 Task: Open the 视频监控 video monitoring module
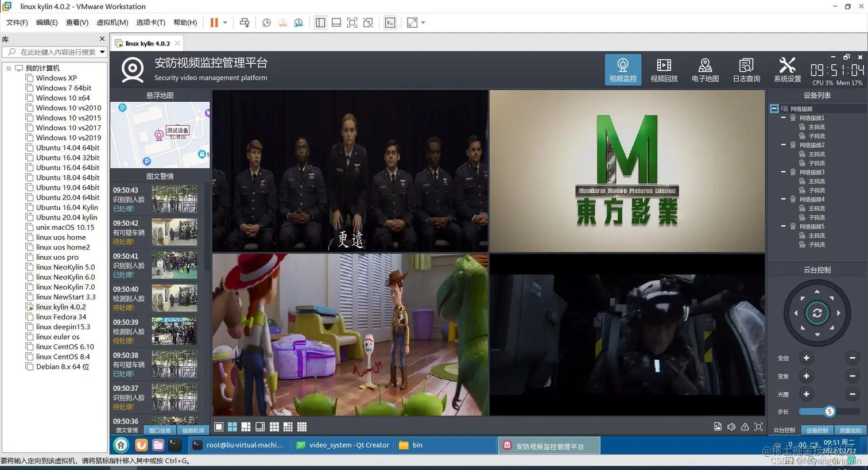[x=623, y=70]
